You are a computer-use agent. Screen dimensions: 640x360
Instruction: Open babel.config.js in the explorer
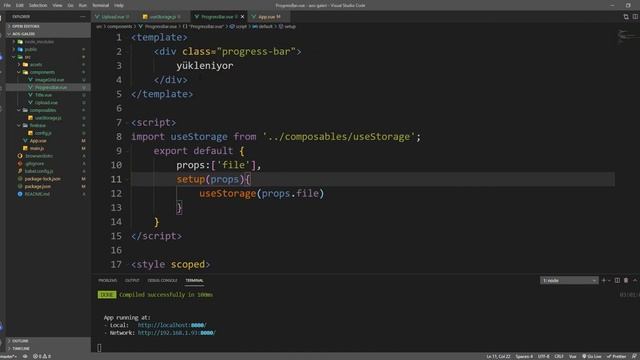39,171
